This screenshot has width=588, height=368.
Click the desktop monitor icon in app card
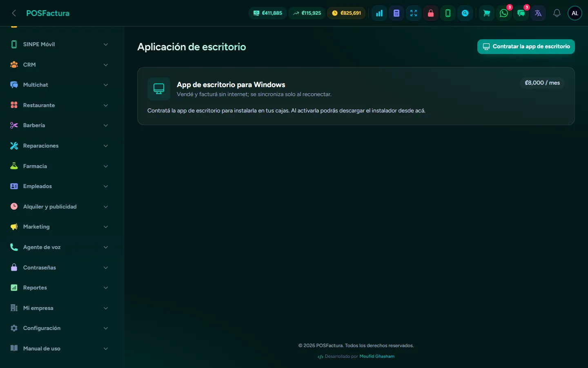(159, 89)
